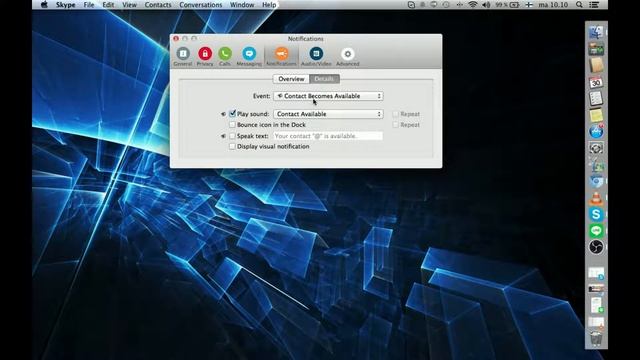
Task: Click battery status in menu bar
Action: [x=507, y=5]
